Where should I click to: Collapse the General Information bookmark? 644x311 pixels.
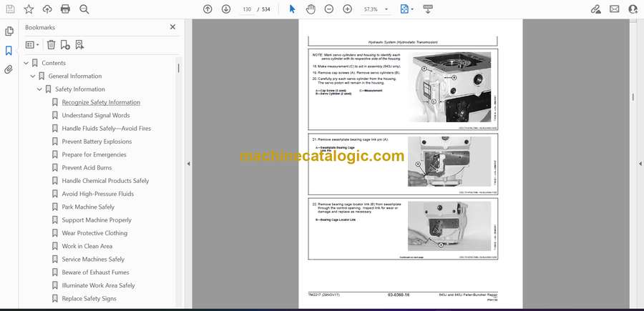[33, 76]
